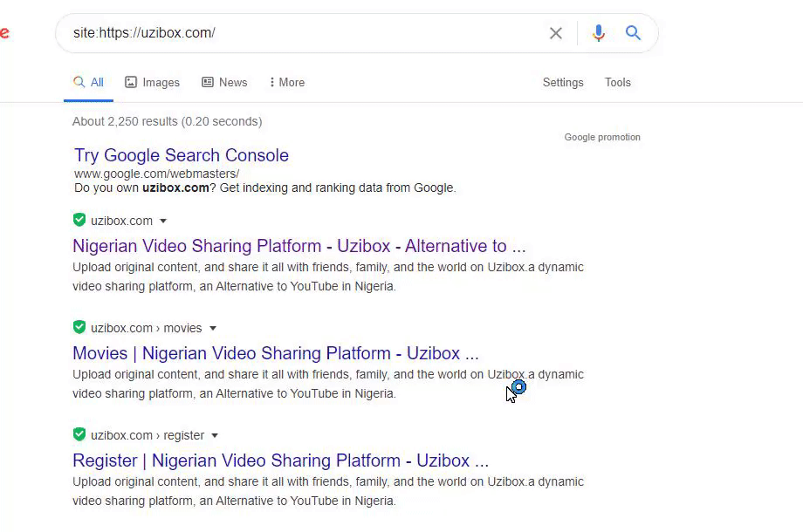Click the green shield next to uzibox.com
The width and height of the screenshot is (803, 532).
pyautogui.click(x=79, y=220)
